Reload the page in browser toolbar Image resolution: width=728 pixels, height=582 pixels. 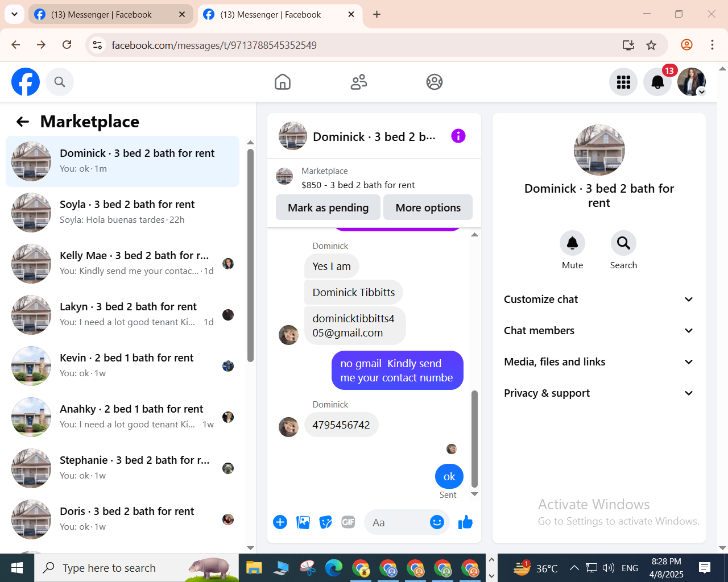[x=67, y=45]
